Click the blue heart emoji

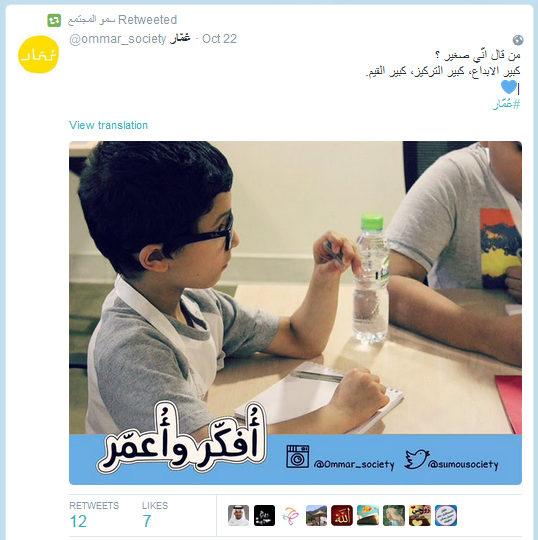coord(509,87)
